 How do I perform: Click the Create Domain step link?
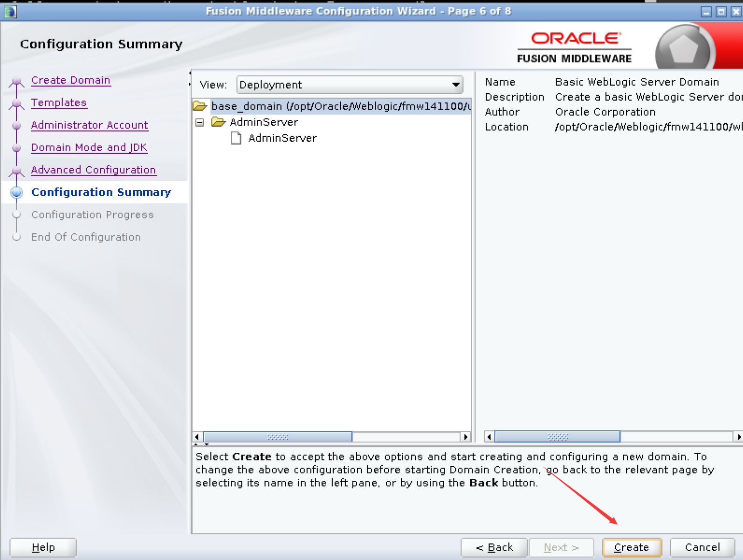click(x=71, y=80)
